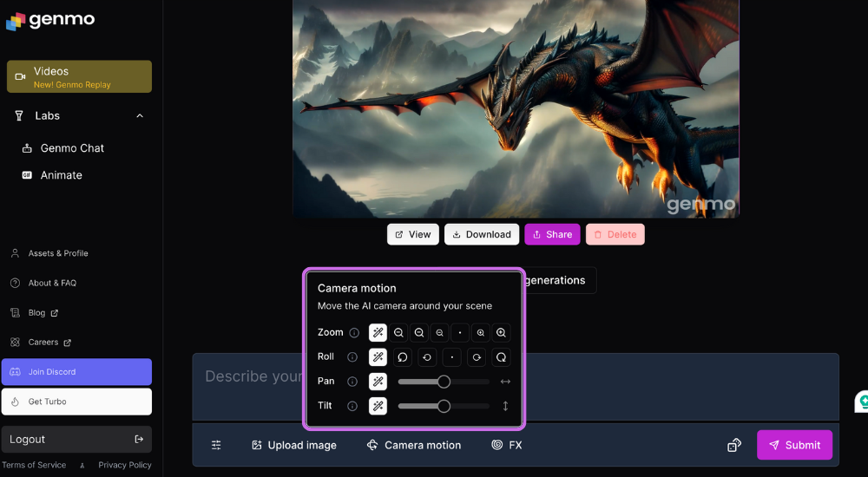Show info tooltip for Pan

pos(352,382)
